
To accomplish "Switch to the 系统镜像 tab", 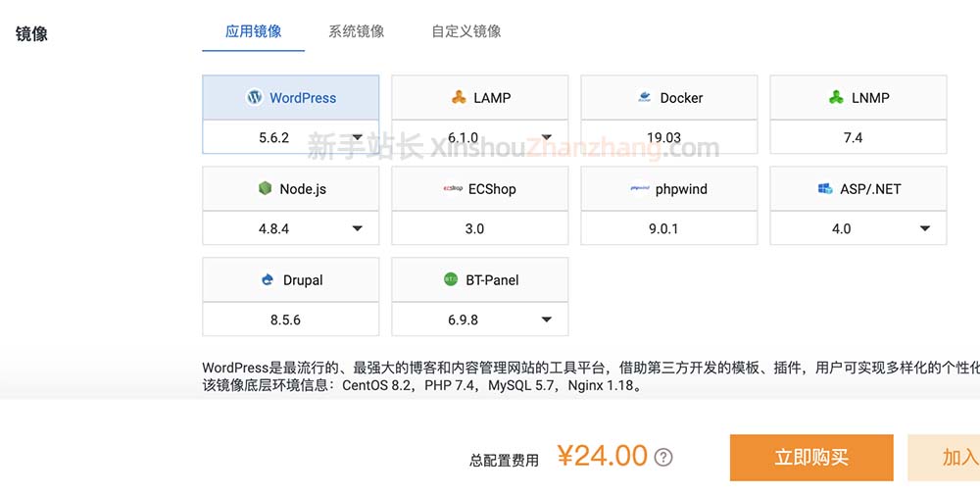I will 357,31.
